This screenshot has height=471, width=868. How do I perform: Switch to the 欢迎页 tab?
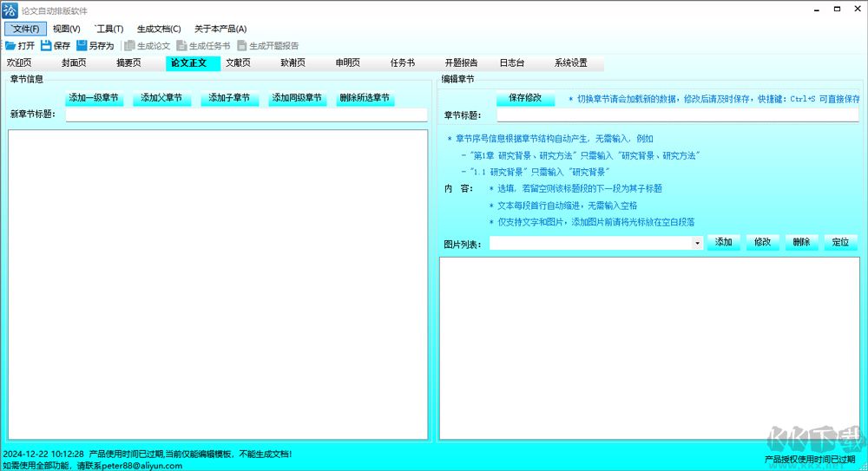point(19,63)
